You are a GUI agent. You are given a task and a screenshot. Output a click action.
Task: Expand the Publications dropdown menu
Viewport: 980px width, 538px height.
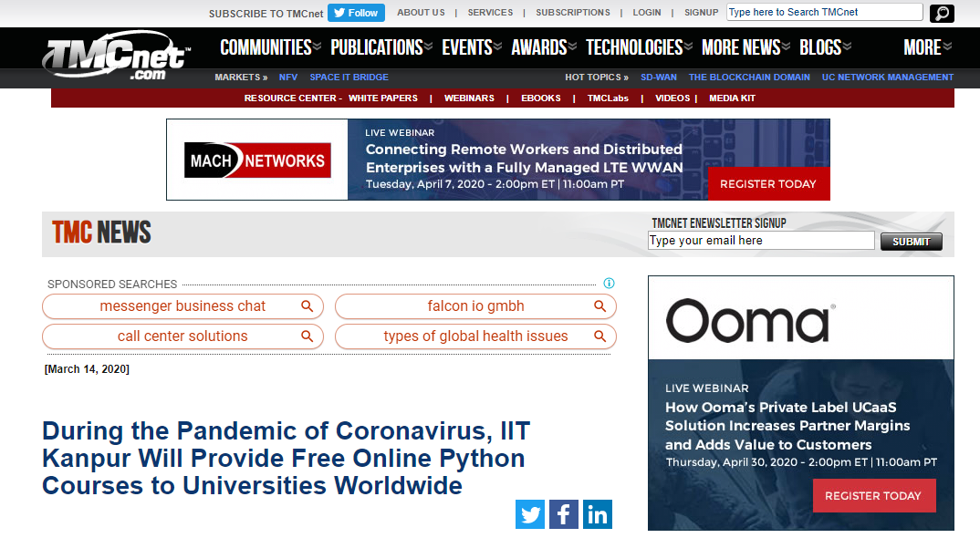pyautogui.click(x=381, y=47)
